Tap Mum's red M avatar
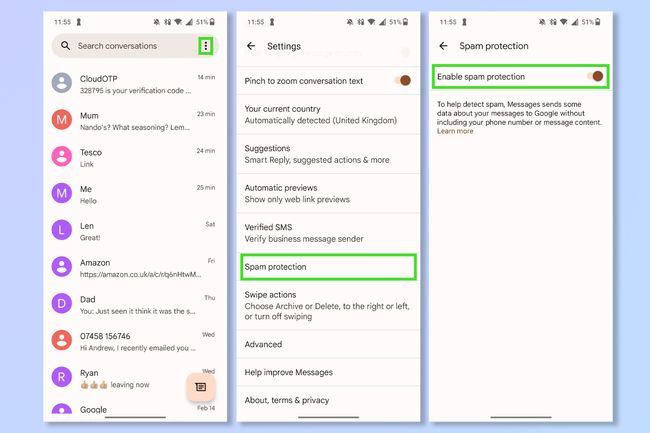Screen dimensions: 650x433 click(x=62, y=120)
